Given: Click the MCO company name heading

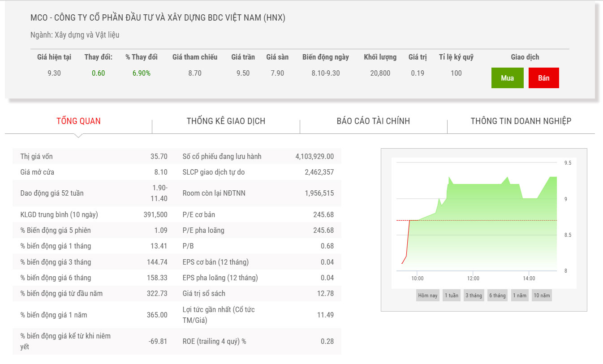Looking at the screenshot, I should pos(158,18).
